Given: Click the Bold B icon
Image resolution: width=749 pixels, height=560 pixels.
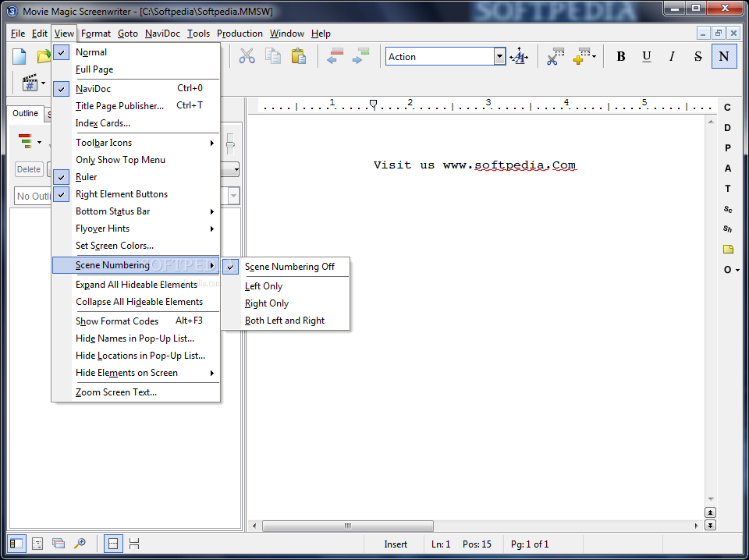Looking at the screenshot, I should tap(620, 56).
